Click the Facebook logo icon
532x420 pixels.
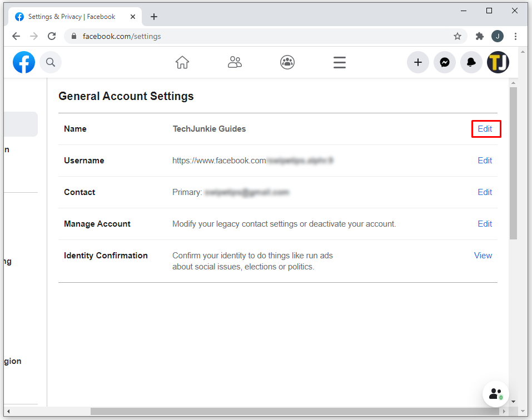[24, 62]
